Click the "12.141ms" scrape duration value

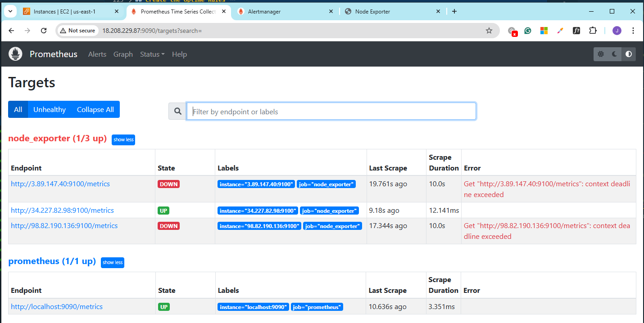point(444,210)
